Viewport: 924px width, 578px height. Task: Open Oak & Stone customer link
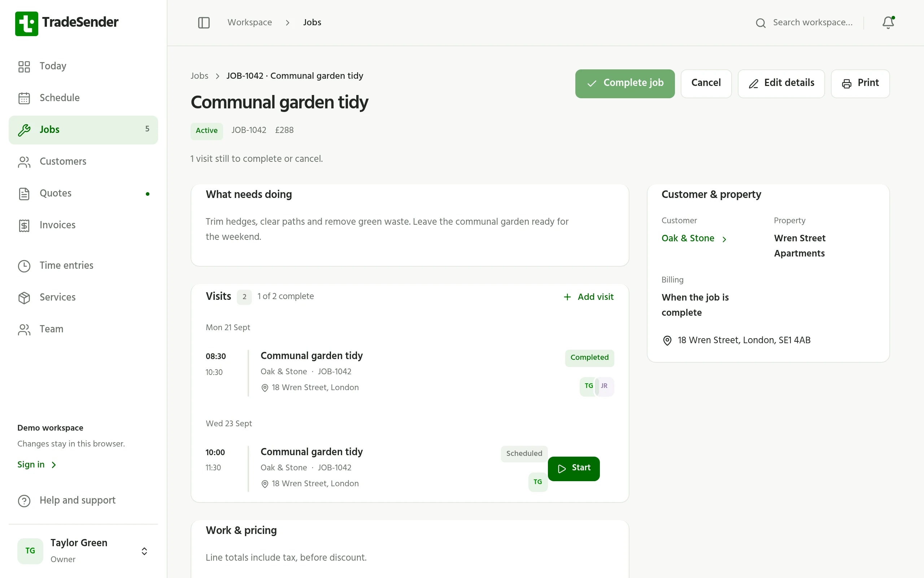point(688,238)
